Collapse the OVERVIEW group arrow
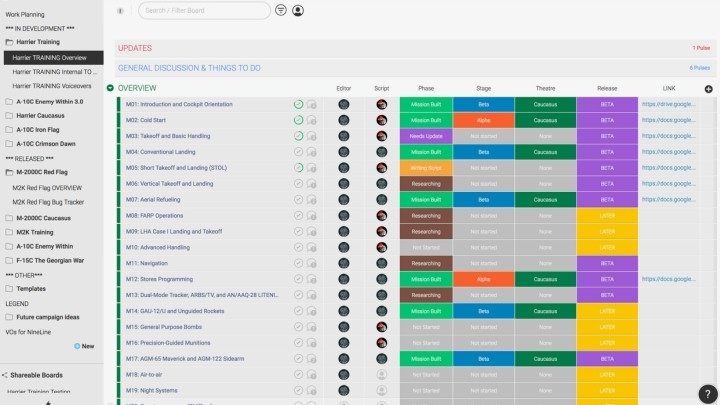The height and width of the screenshot is (405, 720). 110,89
